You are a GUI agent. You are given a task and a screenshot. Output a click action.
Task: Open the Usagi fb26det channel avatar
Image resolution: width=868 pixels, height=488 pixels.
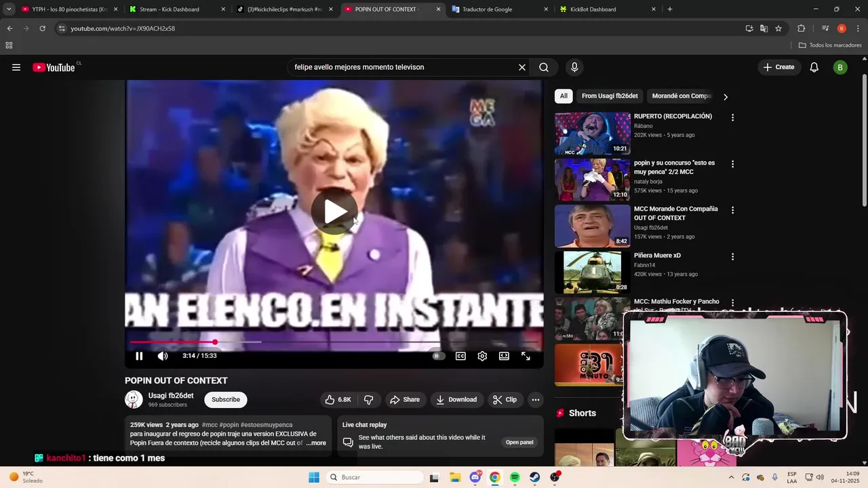[134, 400]
